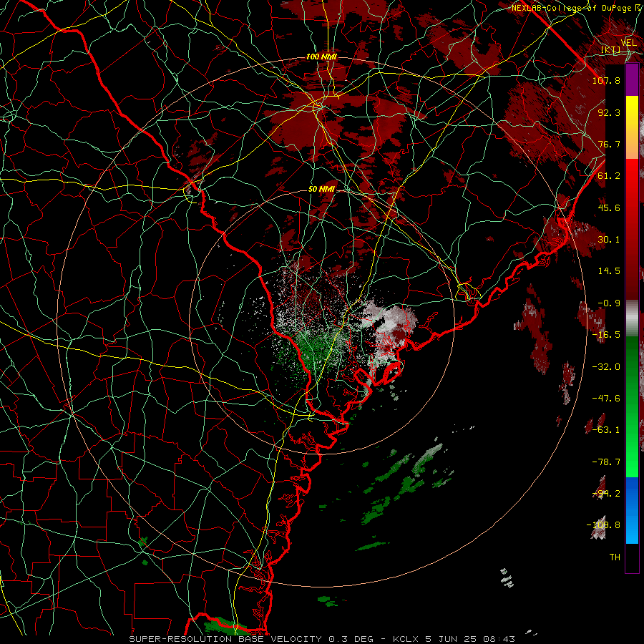Pick the gray near-zero segment of the color bar
The height and width of the screenshot is (644, 644).
[632, 318]
